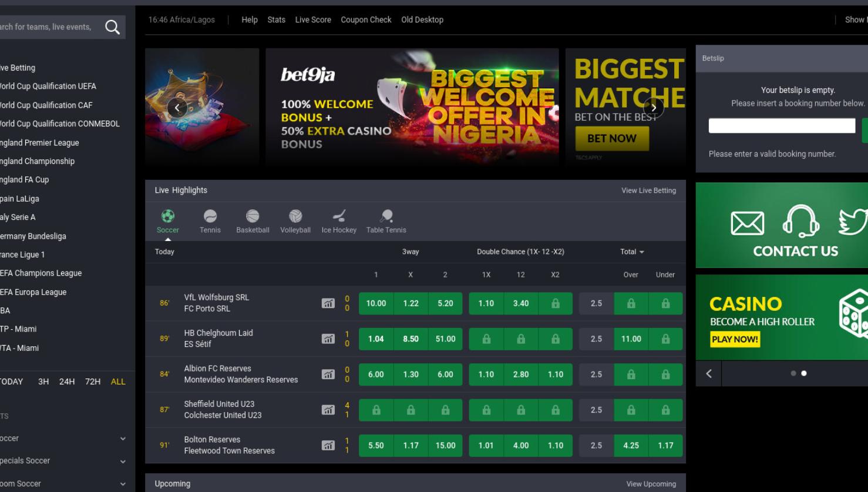868x492 pixels.
Task: Select first carousel dot under Casino promo
Action: pos(793,373)
